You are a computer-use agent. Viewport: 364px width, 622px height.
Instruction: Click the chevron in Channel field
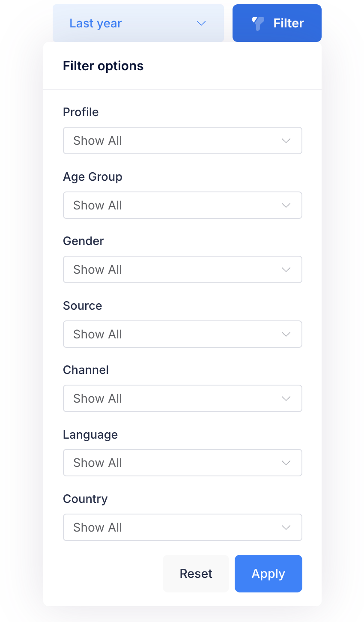click(286, 398)
